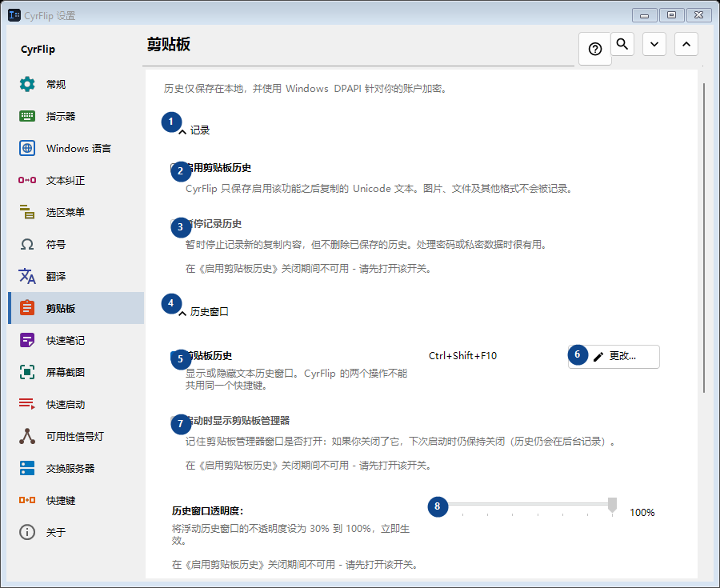Click the red 快速启动 icon
Image resolution: width=720 pixels, height=588 pixels.
(x=27, y=404)
